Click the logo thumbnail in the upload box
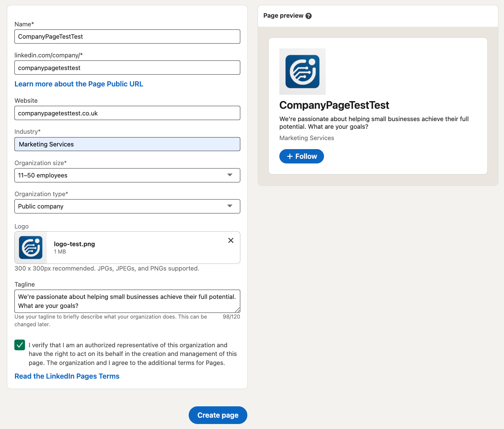This screenshot has width=504, height=429. 31,248
